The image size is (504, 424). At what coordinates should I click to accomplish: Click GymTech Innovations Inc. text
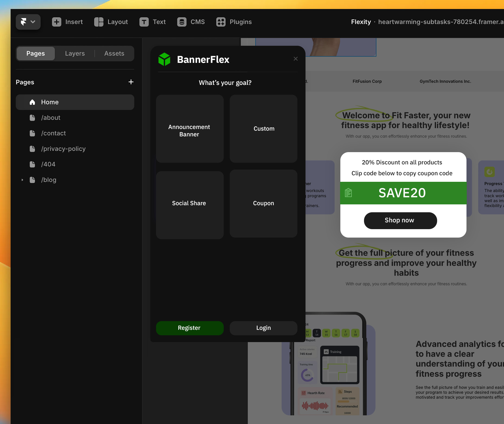point(445,81)
